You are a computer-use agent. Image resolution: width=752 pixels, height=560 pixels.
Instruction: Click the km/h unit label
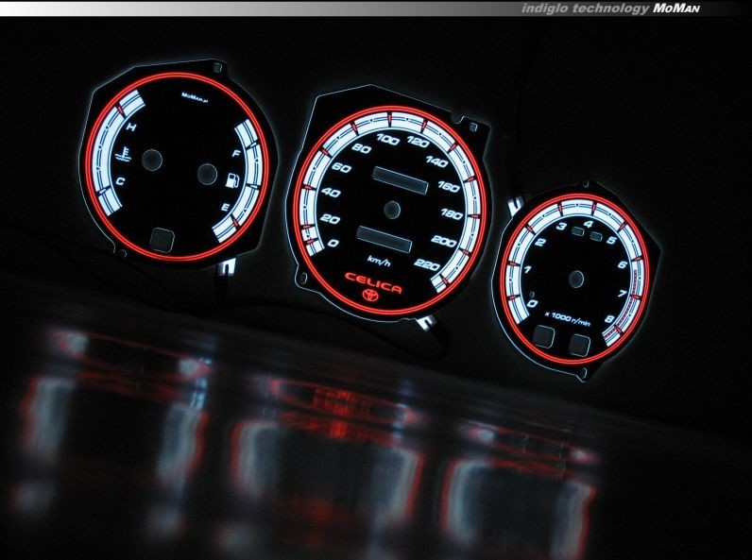pos(379,262)
